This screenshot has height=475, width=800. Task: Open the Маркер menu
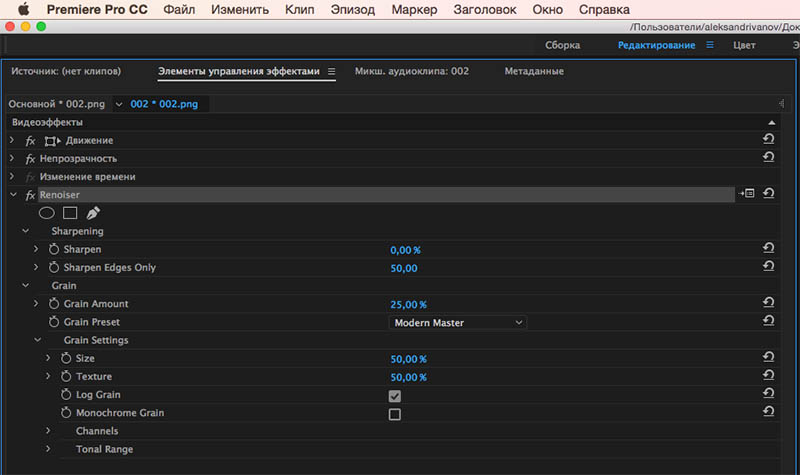[414, 9]
